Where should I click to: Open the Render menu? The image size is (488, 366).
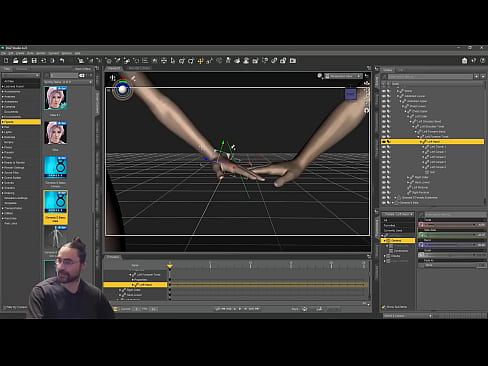(x=41, y=53)
